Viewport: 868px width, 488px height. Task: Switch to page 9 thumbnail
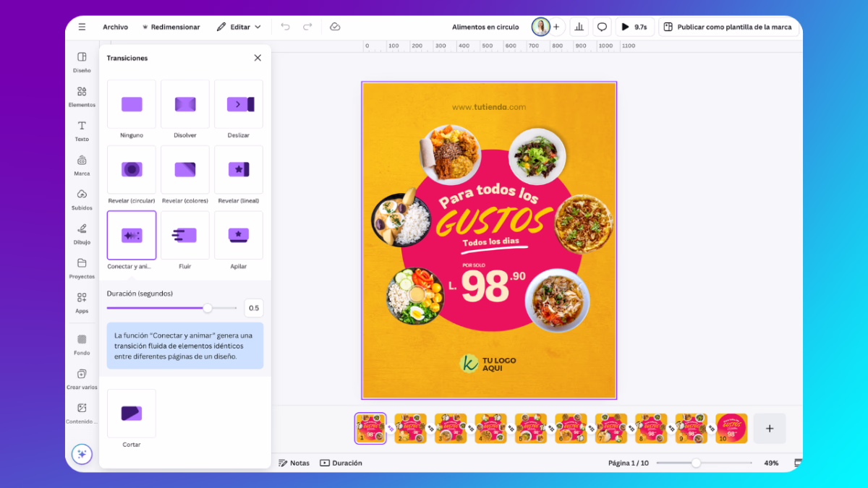point(692,428)
